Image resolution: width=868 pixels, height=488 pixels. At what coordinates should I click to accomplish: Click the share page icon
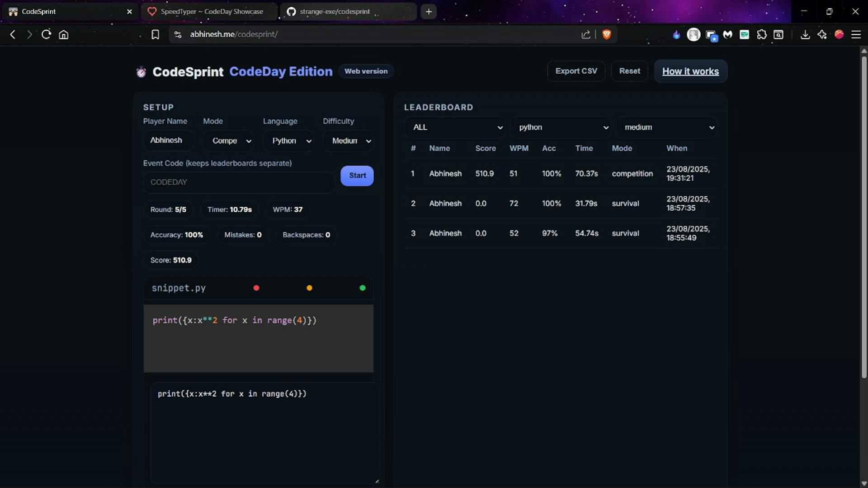click(586, 34)
